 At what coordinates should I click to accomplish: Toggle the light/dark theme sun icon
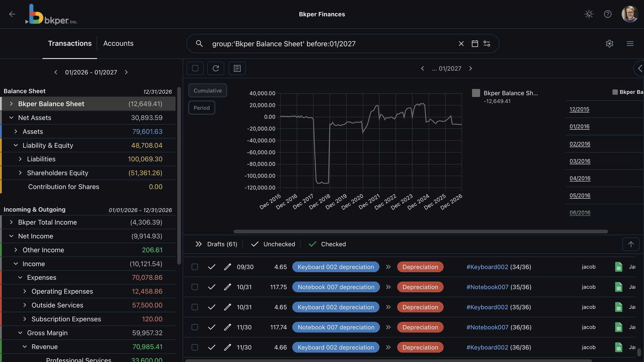(x=589, y=14)
